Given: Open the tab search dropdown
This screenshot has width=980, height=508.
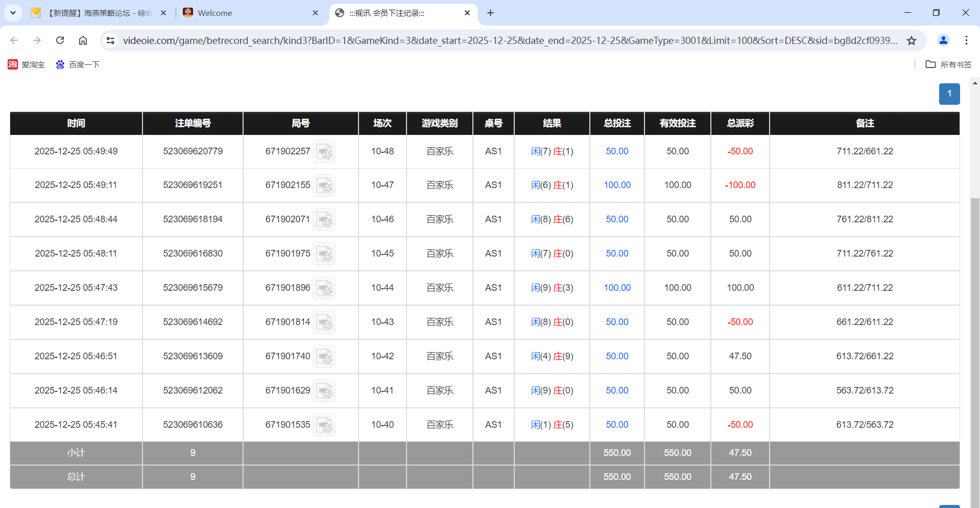Looking at the screenshot, I should click(13, 13).
